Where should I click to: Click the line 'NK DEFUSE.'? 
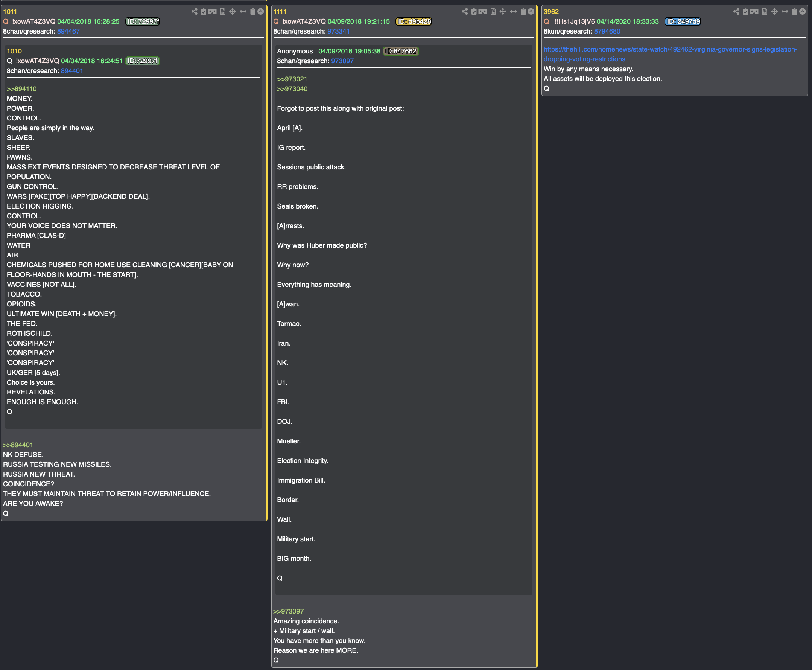(23, 455)
